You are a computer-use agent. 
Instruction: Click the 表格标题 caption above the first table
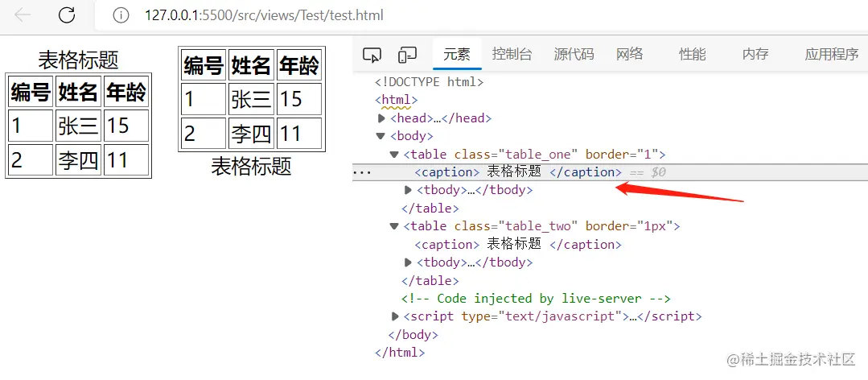pyautogui.click(x=78, y=60)
